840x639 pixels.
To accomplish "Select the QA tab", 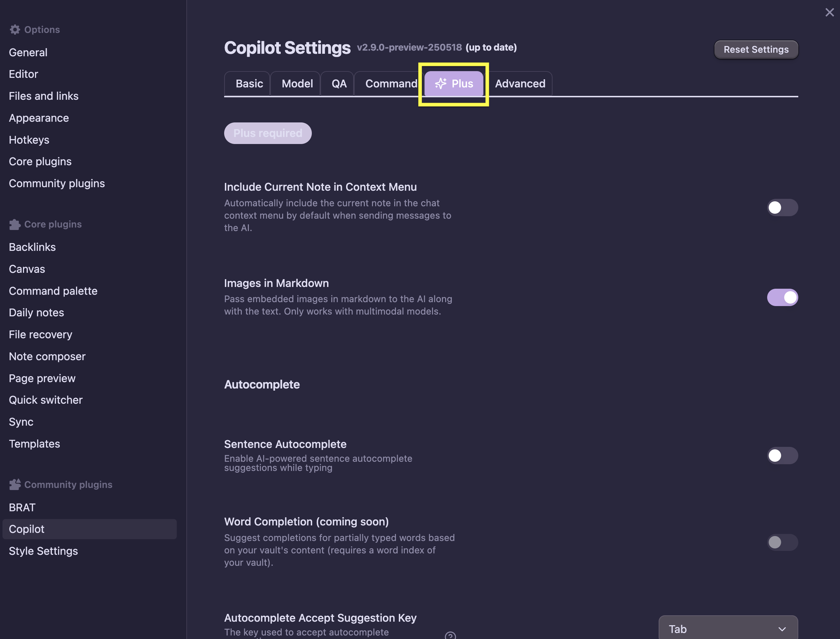I will tap(339, 84).
